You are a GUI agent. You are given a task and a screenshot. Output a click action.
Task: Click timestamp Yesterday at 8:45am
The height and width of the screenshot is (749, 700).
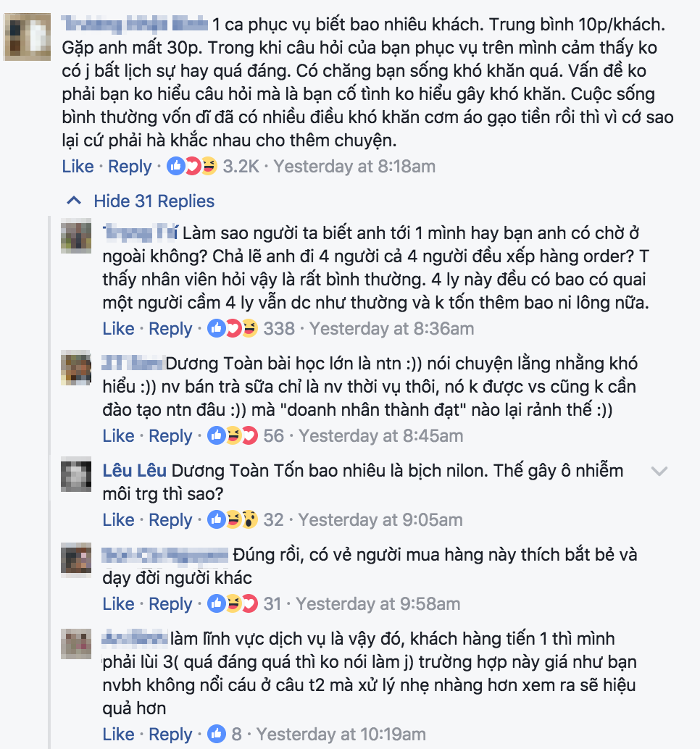click(x=381, y=435)
